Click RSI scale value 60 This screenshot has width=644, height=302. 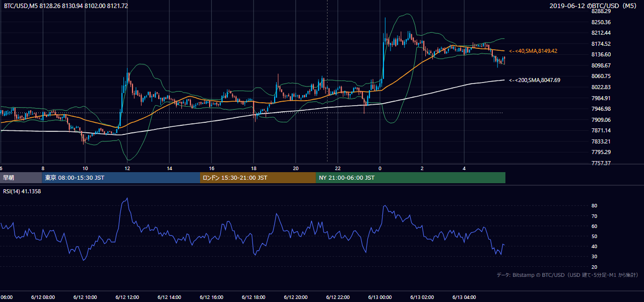click(594, 226)
